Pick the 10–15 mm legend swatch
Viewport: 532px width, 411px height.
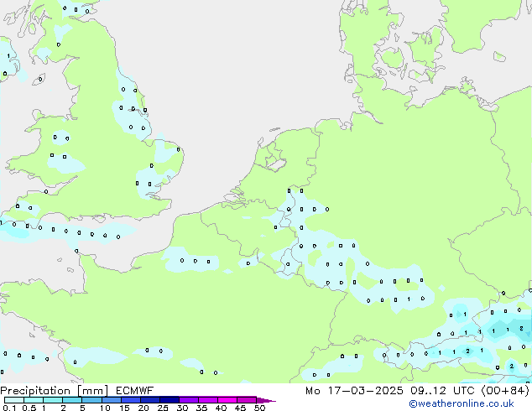coord(111,400)
